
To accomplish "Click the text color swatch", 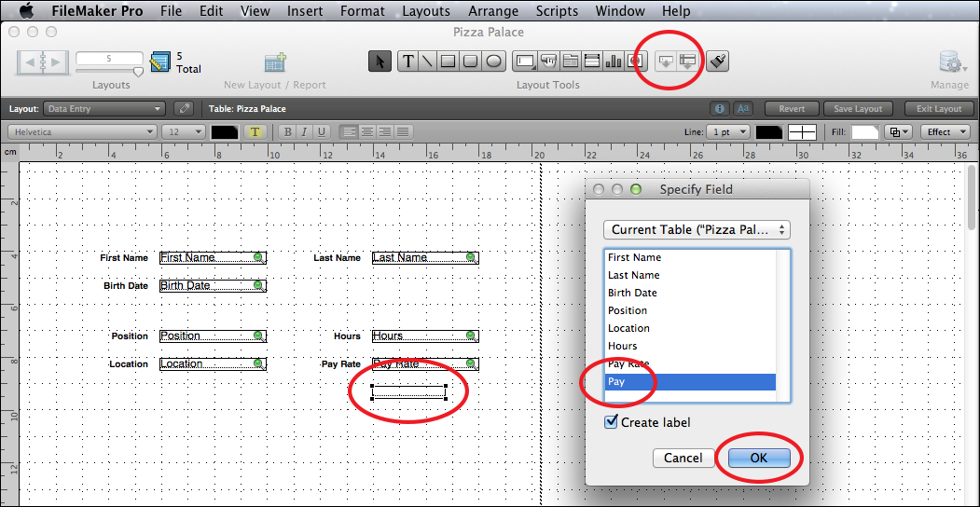I will tap(225, 131).
